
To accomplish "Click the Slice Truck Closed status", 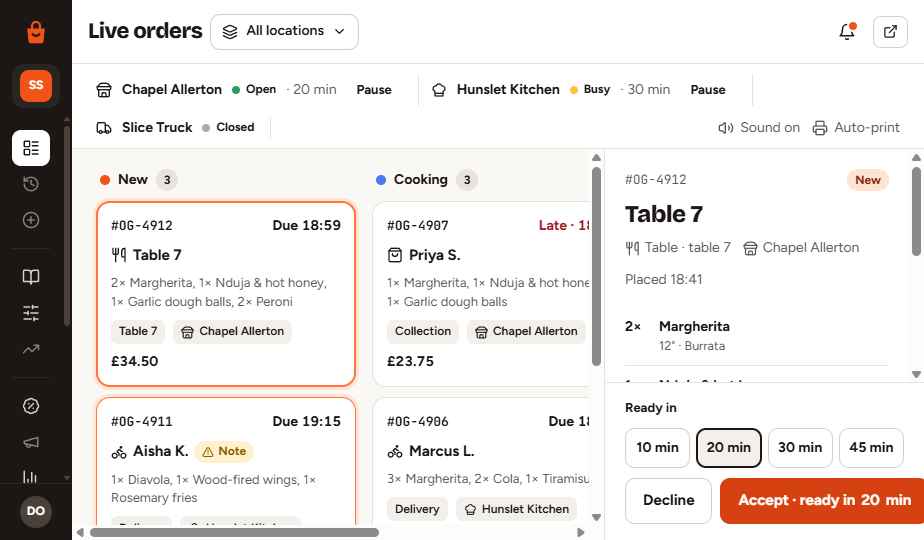I will pyautogui.click(x=229, y=127).
